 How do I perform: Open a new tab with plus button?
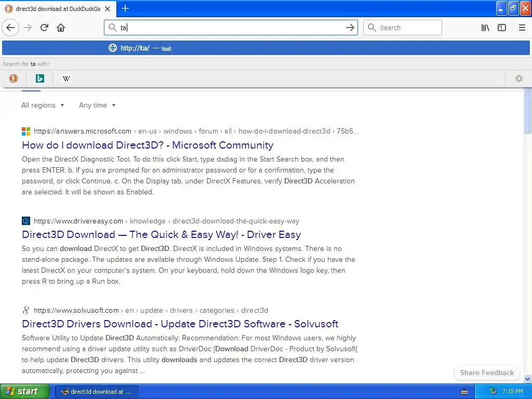pyautogui.click(x=125, y=8)
